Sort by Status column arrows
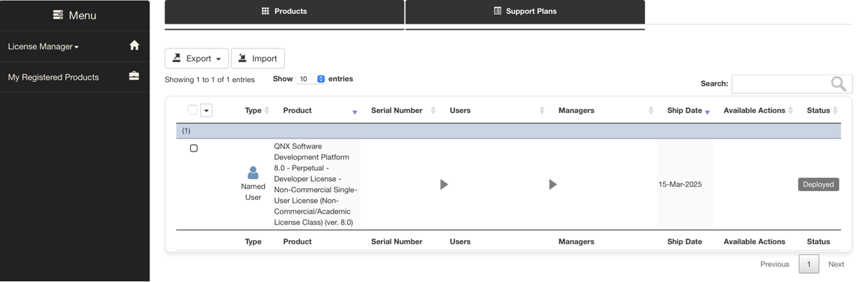The image size is (868, 282). tap(835, 111)
